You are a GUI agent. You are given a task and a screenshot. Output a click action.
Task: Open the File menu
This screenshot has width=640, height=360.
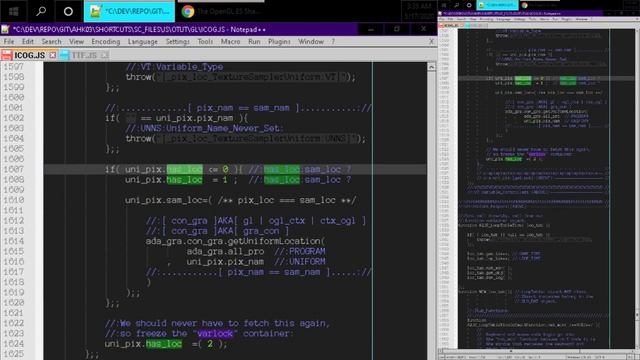(x=9, y=42)
